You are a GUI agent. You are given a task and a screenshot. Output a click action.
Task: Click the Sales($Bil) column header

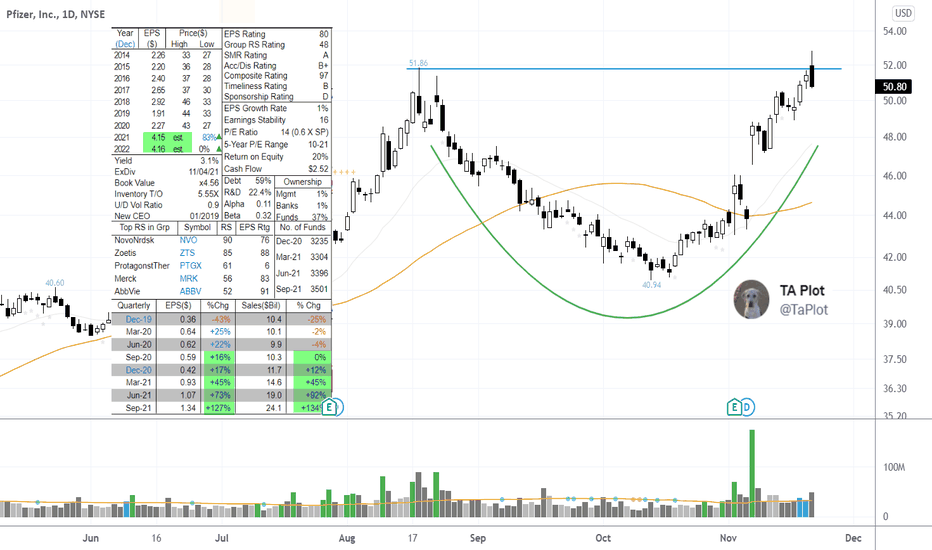(x=261, y=305)
